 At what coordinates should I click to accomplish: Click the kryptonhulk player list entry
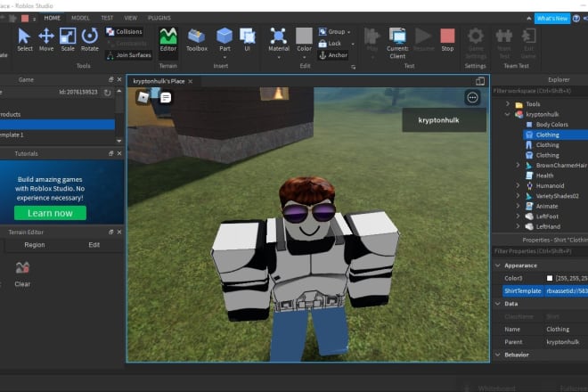445,120
